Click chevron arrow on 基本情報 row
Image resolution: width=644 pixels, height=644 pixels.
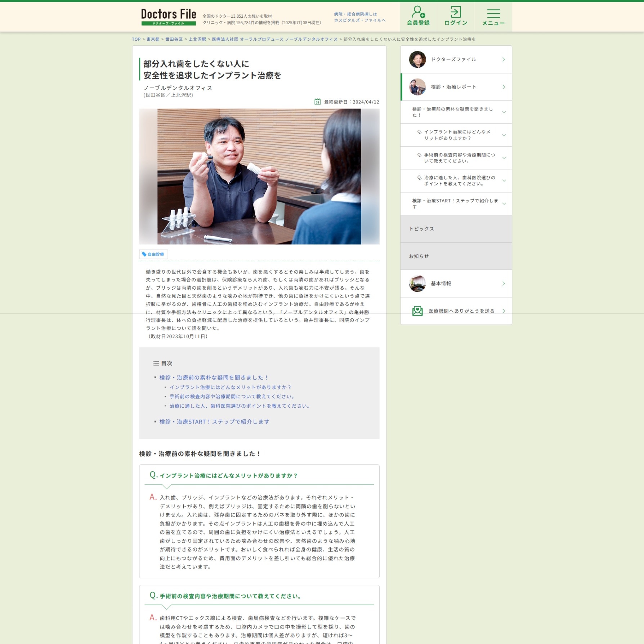coord(504,283)
